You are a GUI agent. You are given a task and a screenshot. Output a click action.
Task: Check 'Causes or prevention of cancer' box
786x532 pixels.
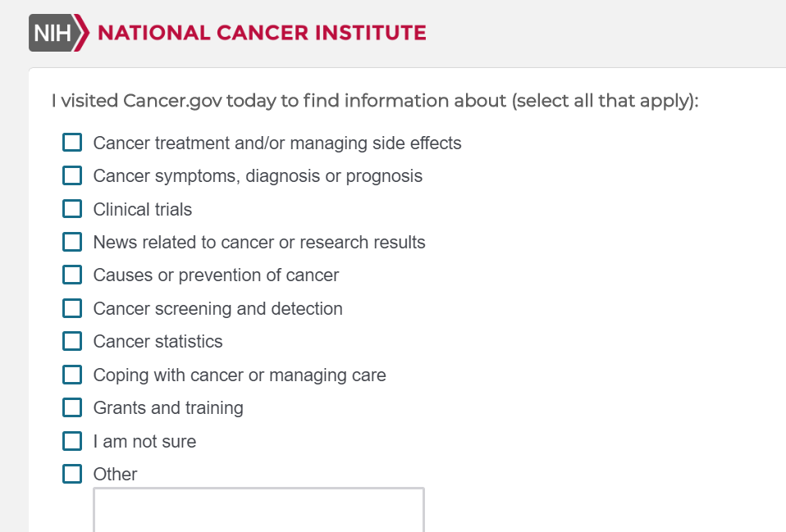(73, 275)
